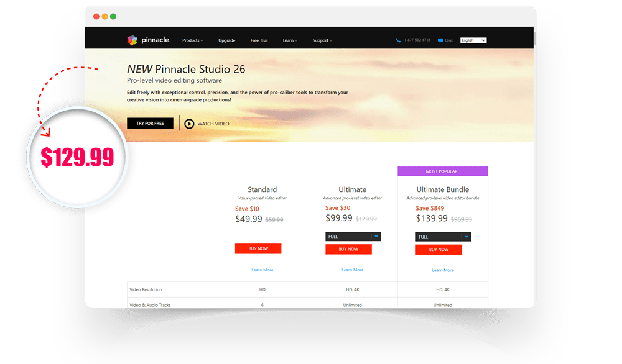
Task: Click the NEW Pinnacle Studio 26 heading
Action: point(186,69)
